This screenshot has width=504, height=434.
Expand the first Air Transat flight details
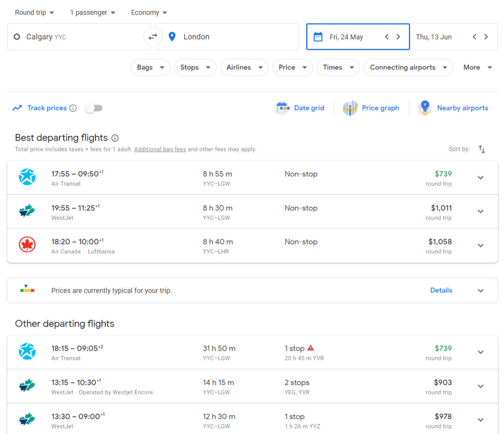click(481, 177)
